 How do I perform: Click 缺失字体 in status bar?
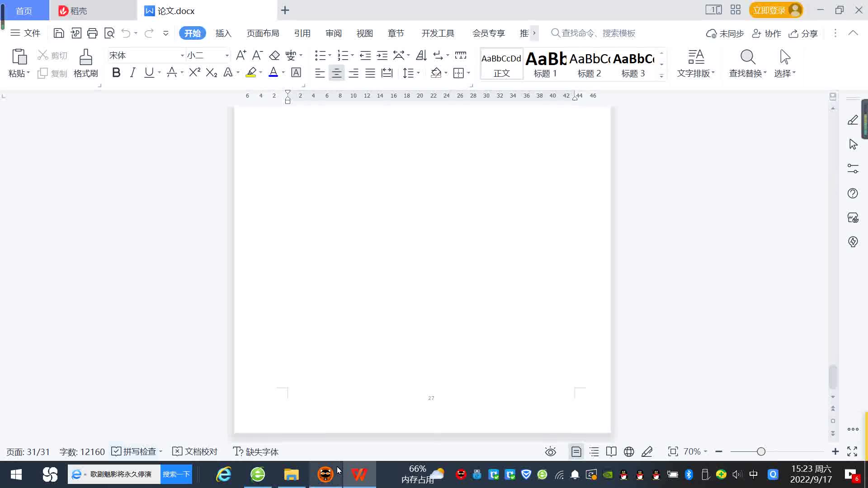(x=255, y=451)
